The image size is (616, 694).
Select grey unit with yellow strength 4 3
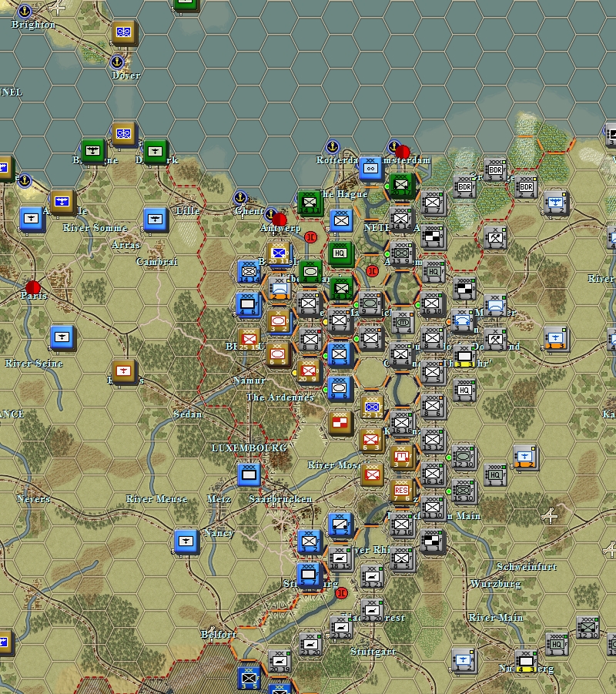526,662
